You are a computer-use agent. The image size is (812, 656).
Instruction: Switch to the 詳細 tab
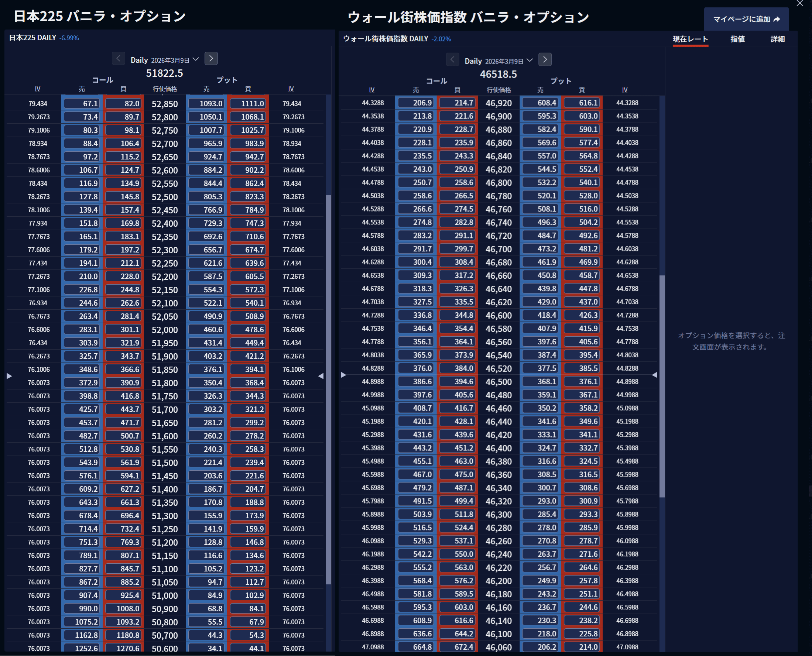(778, 39)
